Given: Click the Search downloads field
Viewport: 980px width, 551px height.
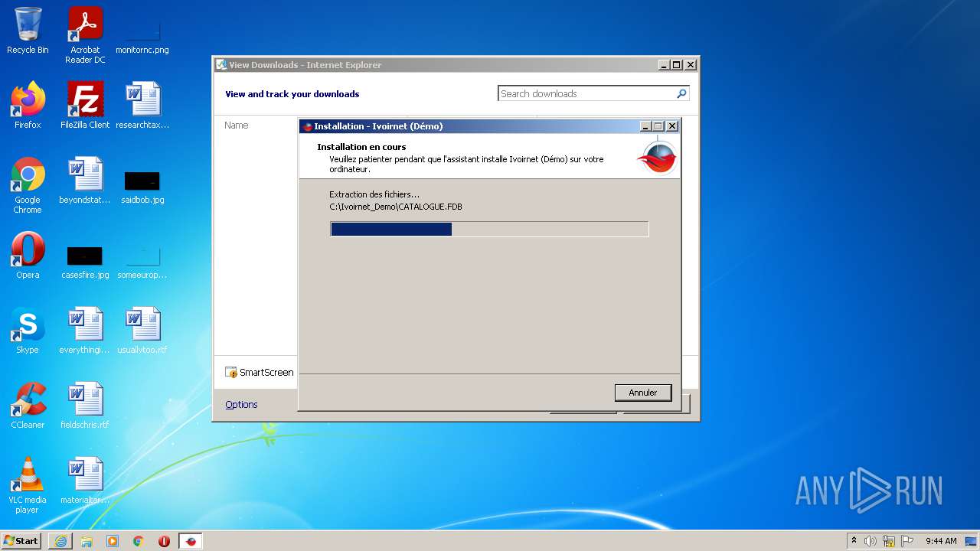Looking at the screenshot, I should tap(586, 93).
